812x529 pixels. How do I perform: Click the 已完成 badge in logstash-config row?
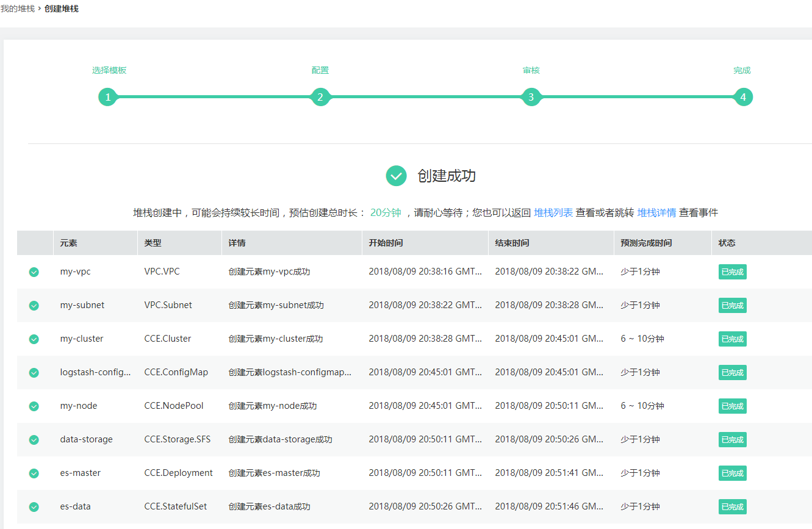pos(733,373)
